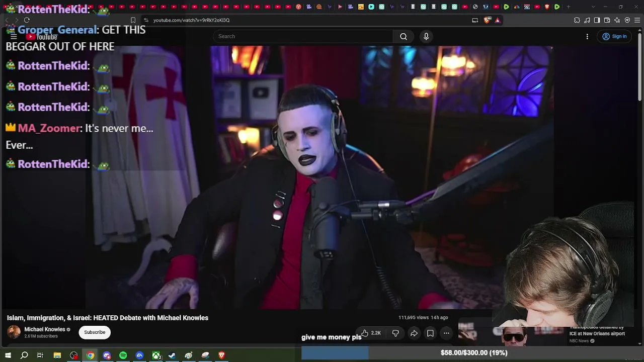Screen dimensions: 644x362
Task: Subscribe to Michael Knowles channel
Action: (x=95, y=332)
